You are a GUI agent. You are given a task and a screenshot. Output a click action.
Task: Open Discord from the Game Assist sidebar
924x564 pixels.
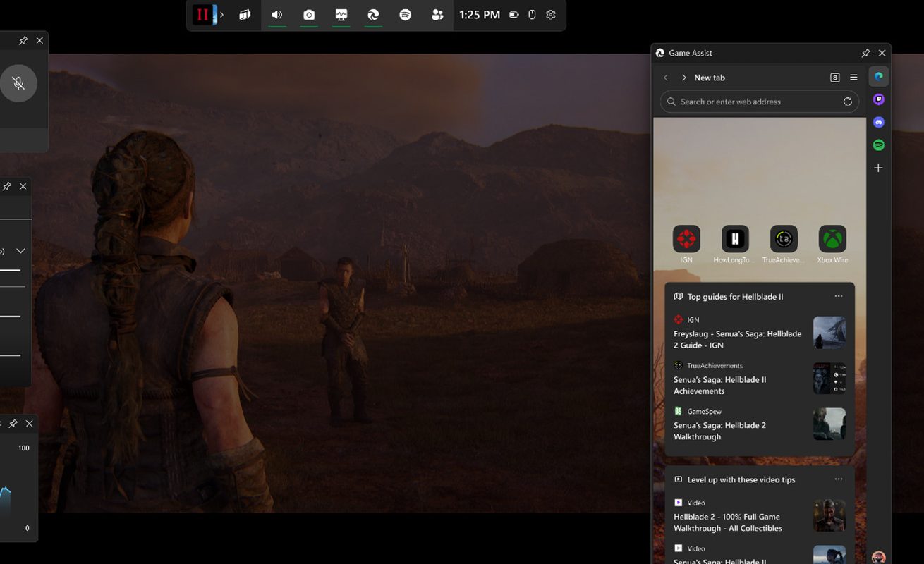pos(878,122)
